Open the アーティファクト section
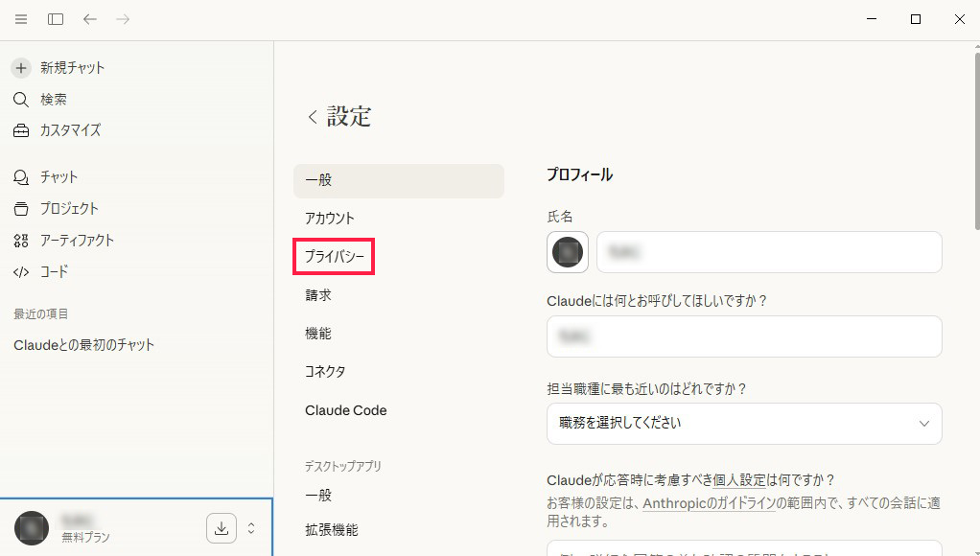The image size is (980, 556). click(77, 241)
